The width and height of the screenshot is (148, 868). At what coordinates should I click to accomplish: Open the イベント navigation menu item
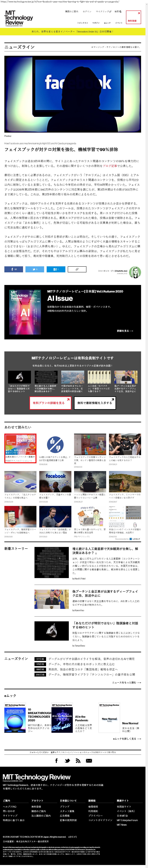(119, 23)
